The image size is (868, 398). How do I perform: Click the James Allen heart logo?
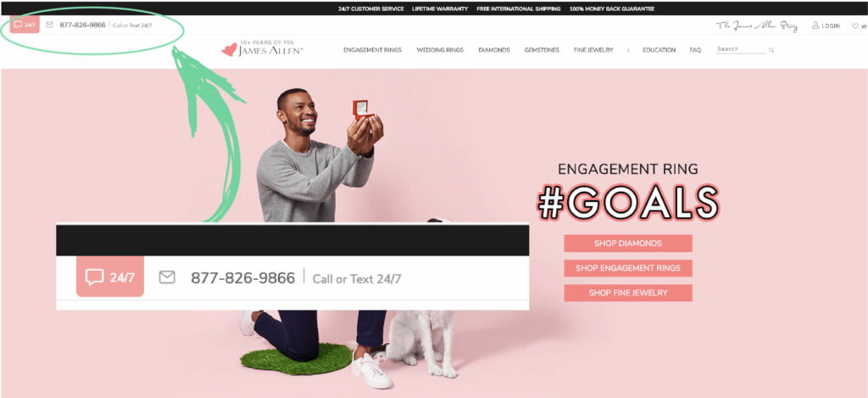229,50
